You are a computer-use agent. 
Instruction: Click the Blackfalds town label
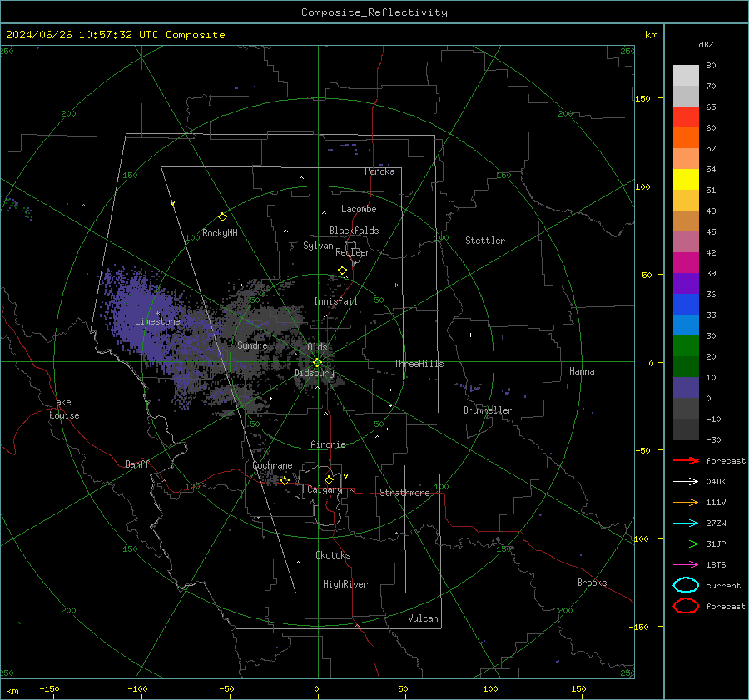coord(354,231)
